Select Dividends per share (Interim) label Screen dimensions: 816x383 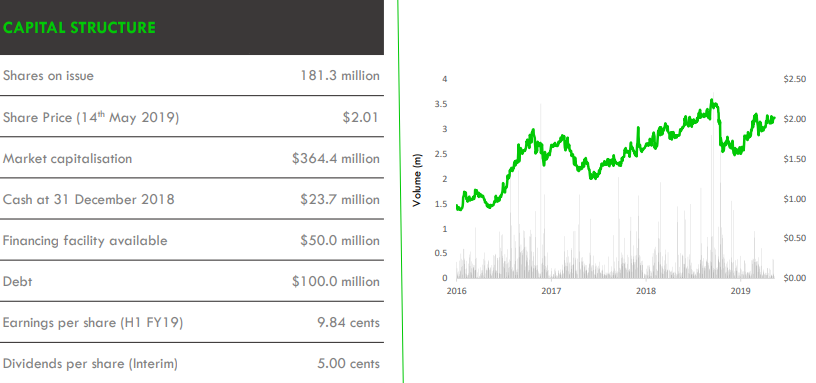point(90,364)
